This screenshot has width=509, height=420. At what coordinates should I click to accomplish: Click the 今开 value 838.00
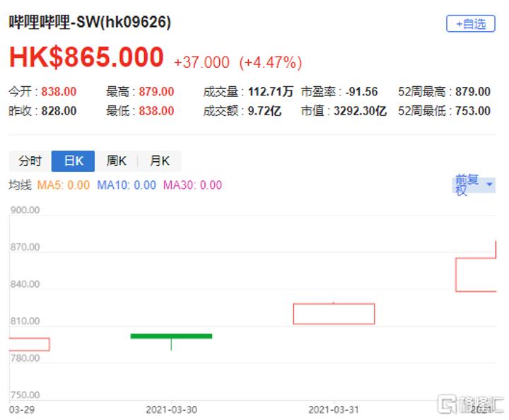pos(59,92)
